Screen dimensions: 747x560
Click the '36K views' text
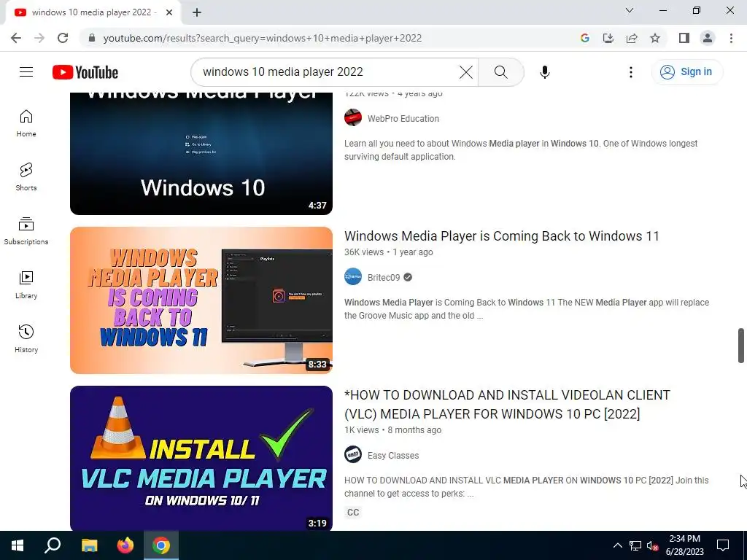(x=364, y=252)
